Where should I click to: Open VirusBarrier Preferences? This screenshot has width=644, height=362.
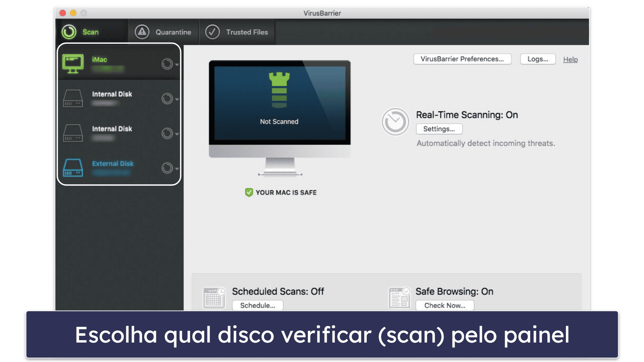coord(462,59)
